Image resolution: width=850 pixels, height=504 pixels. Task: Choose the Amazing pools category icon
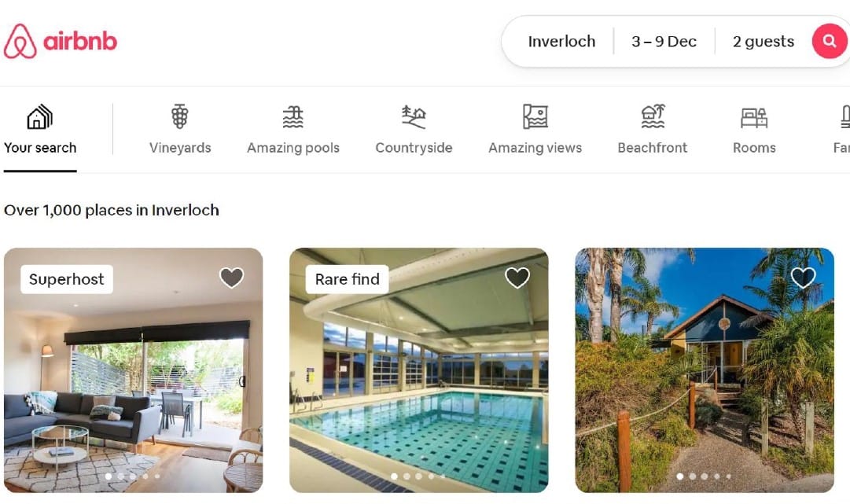point(293,116)
